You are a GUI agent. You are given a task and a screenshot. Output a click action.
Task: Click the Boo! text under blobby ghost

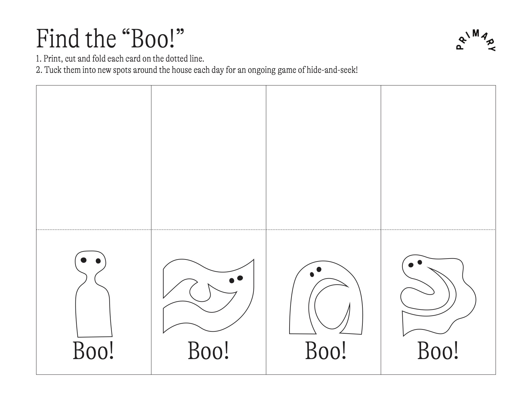coord(438,350)
